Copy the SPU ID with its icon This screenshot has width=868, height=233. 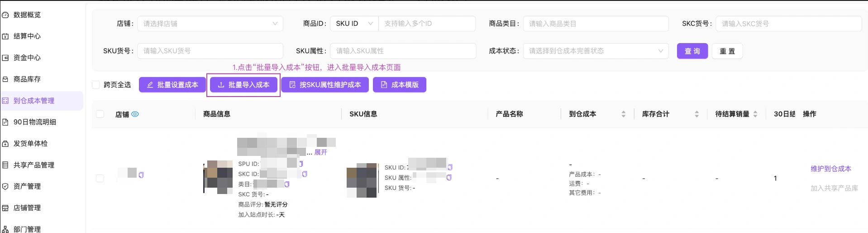pyautogui.click(x=301, y=164)
